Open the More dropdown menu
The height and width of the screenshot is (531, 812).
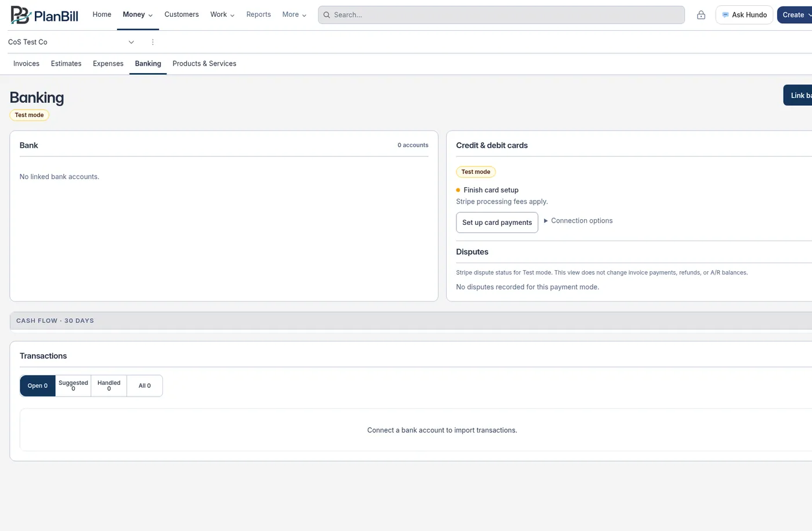[294, 14]
